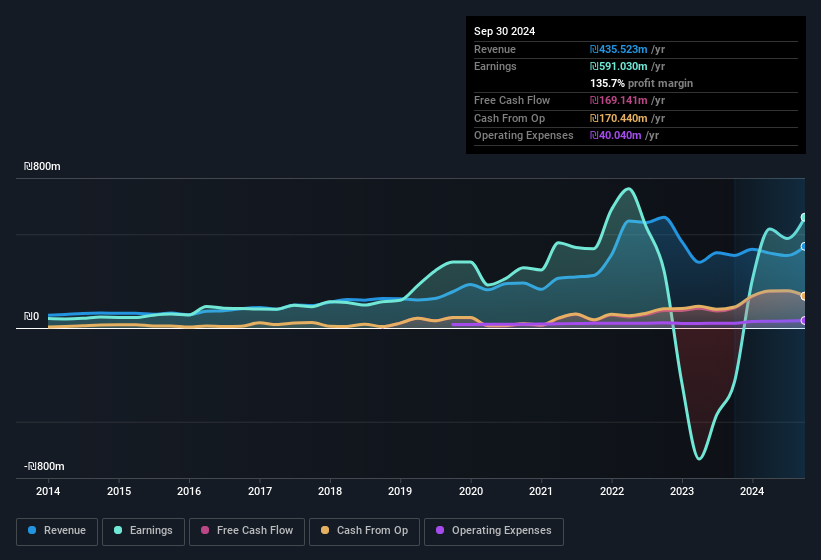
Task: Toggle the Cash From Op legend button
Action: (x=364, y=532)
